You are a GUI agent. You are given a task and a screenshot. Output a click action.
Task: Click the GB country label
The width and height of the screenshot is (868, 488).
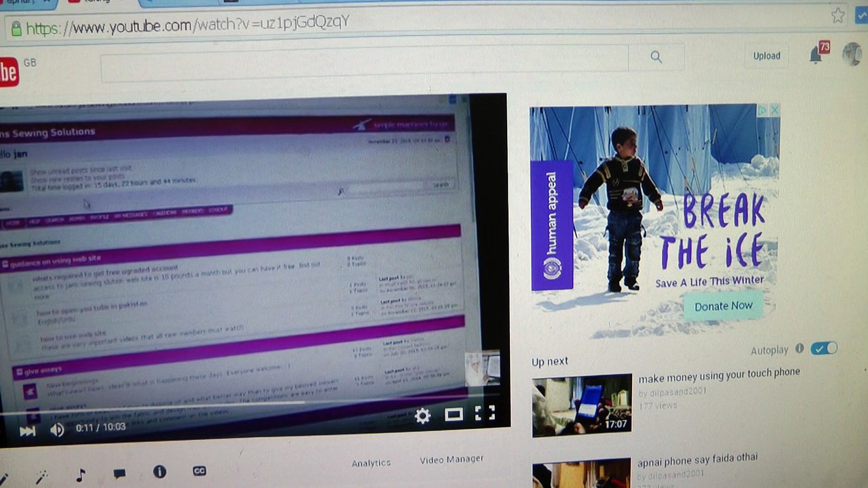[x=30, y=62]
